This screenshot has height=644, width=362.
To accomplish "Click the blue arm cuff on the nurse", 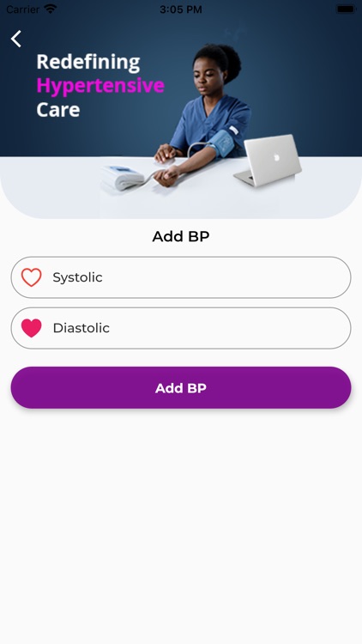I will click(x=225, y=143).
